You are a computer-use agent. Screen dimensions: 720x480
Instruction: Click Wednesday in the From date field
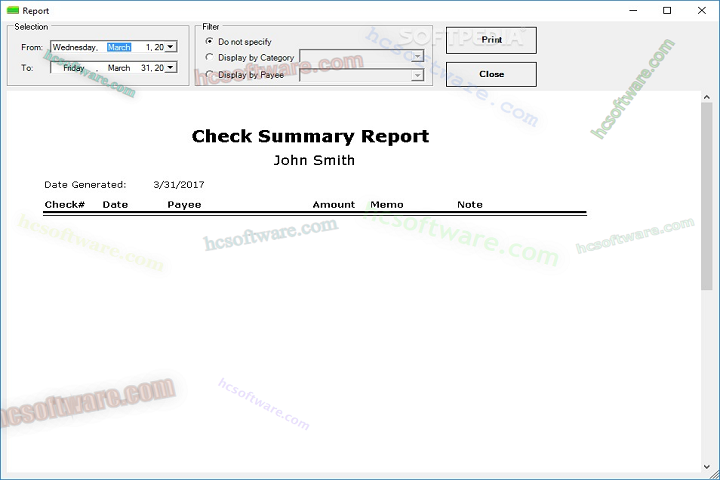74,47
